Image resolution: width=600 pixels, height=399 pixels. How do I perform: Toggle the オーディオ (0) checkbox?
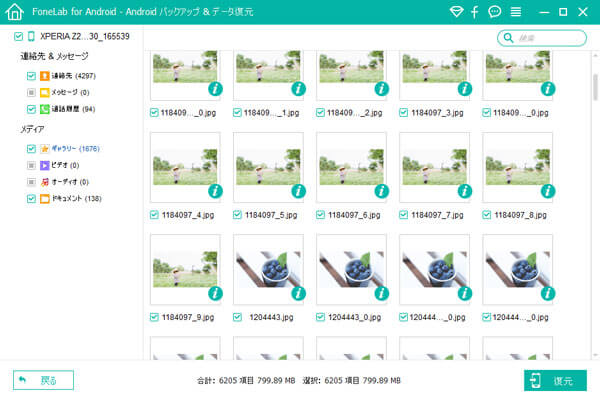pyautogui.click(x=31, y=182)
